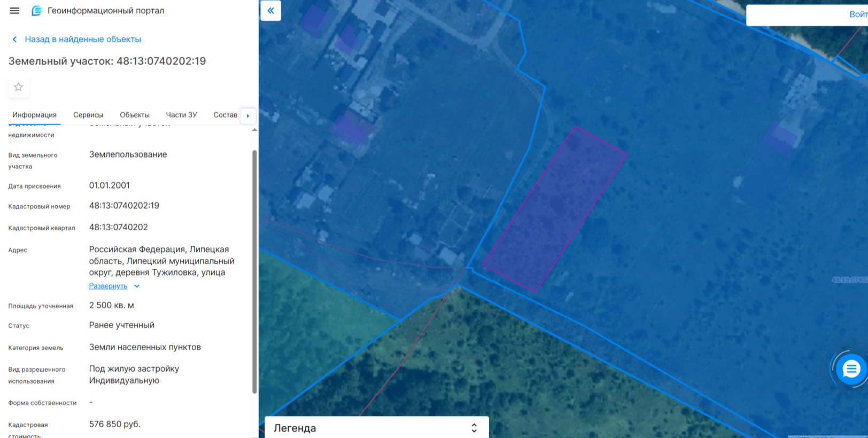Expand address via chevron next to Развернуть
Image resolution: width=868 pixels, height=438 pixels.
click(137, 286)
